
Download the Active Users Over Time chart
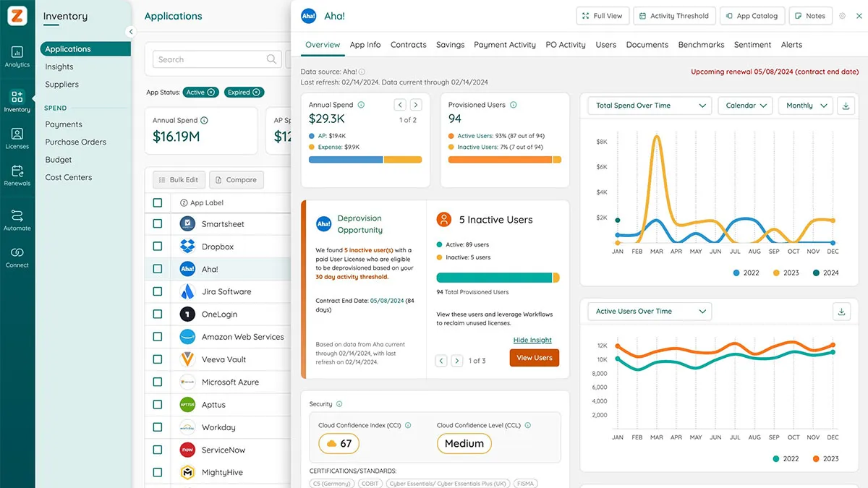pyautogui.click(x=841, y=312)
